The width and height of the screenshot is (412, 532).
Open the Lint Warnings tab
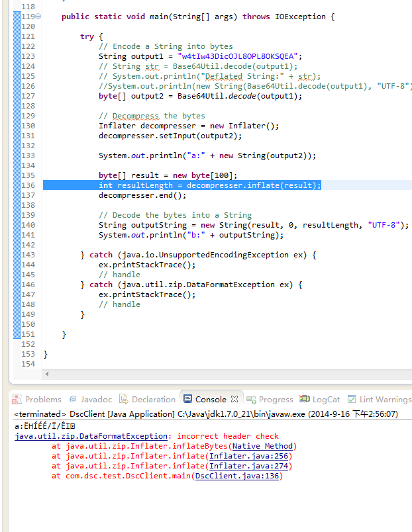pos(384,399)
